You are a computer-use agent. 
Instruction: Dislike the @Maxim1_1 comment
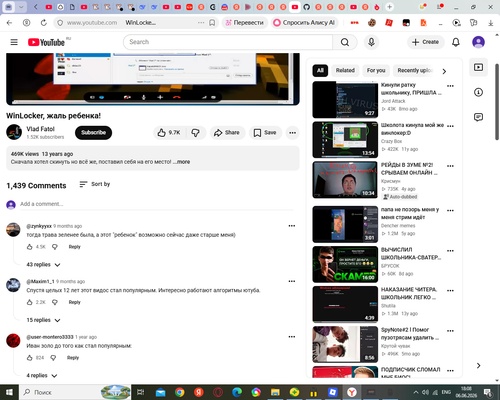55,302
